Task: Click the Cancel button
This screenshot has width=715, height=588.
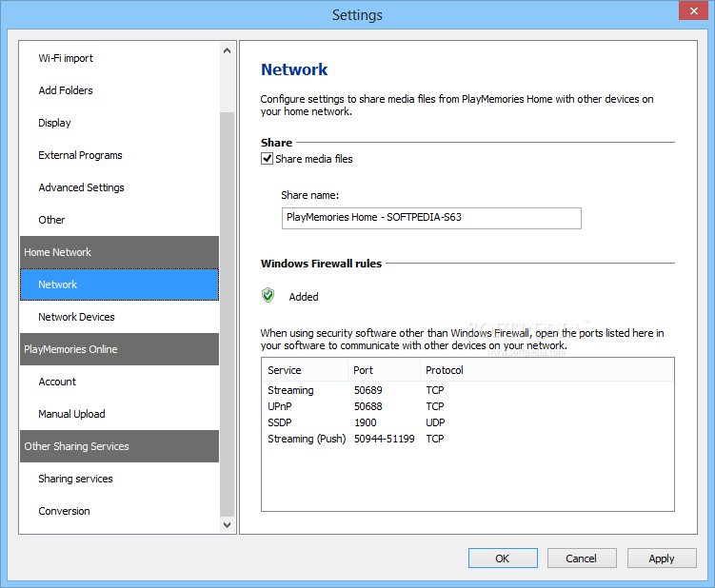Action: coord(582,559)
